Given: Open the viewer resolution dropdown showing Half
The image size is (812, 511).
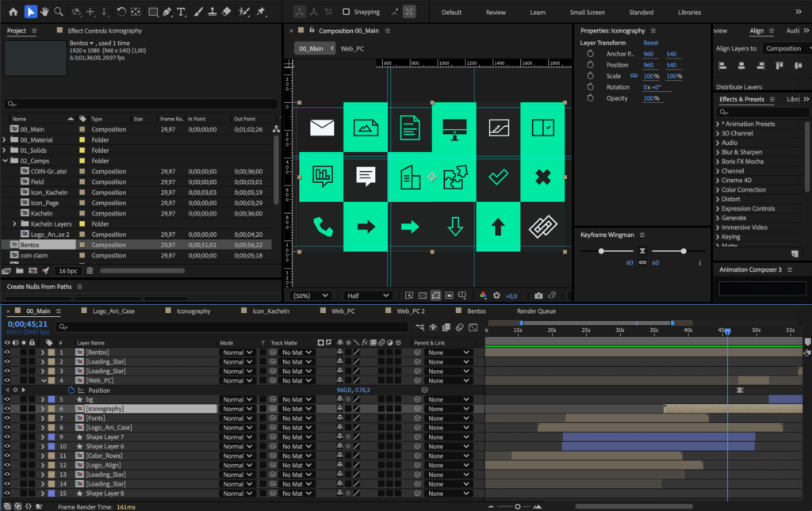Looking at the screenshot, I should [369, 296].
